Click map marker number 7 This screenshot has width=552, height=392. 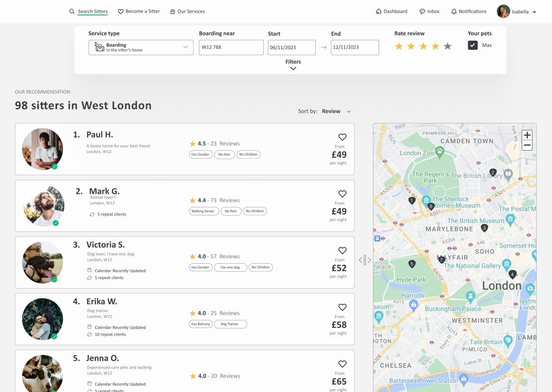coord(441,260)
